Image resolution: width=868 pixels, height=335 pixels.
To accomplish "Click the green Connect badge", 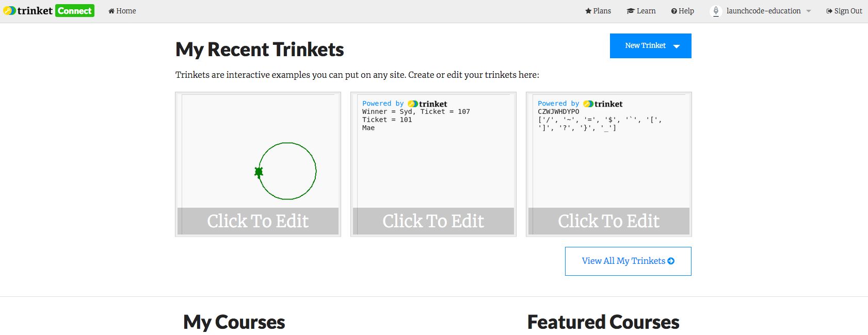I will point(75,11).
